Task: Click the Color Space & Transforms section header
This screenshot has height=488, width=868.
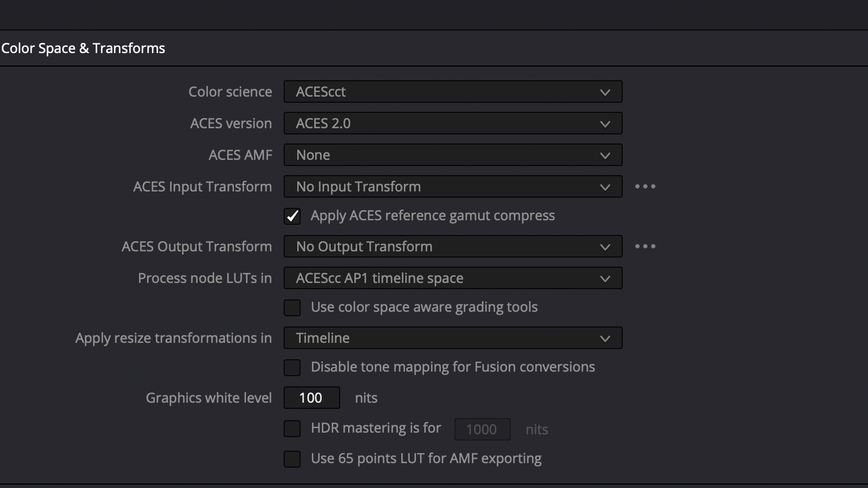Action: coord(83,49)
